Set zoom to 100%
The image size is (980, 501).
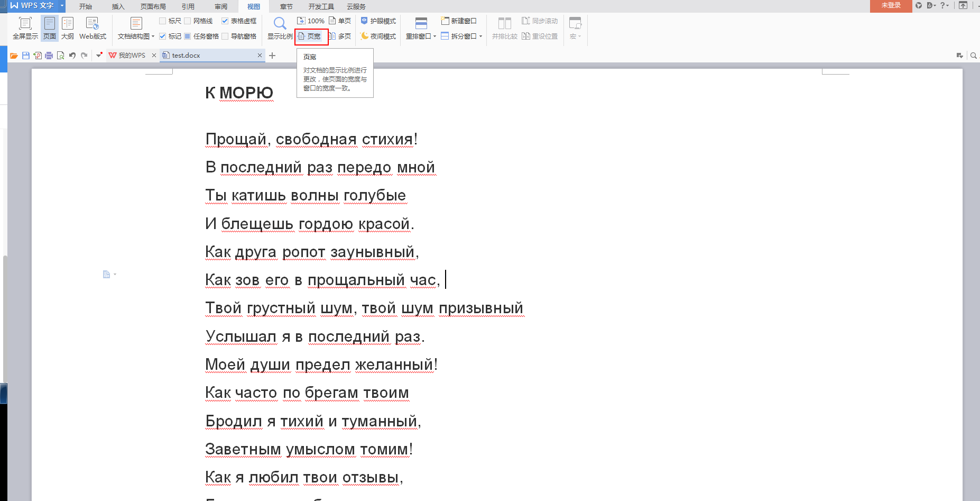tap(311, 21)
